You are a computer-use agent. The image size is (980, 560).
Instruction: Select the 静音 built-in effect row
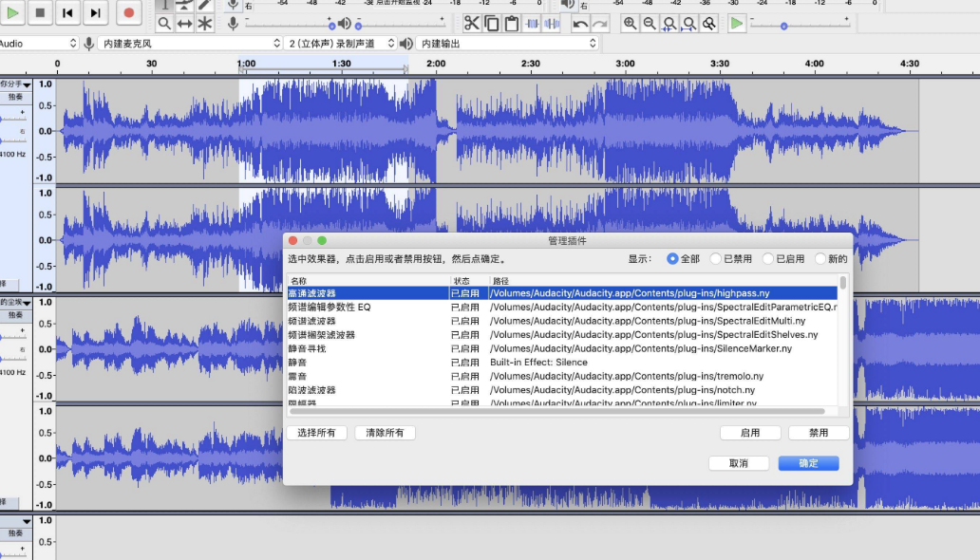coord(562,362)
